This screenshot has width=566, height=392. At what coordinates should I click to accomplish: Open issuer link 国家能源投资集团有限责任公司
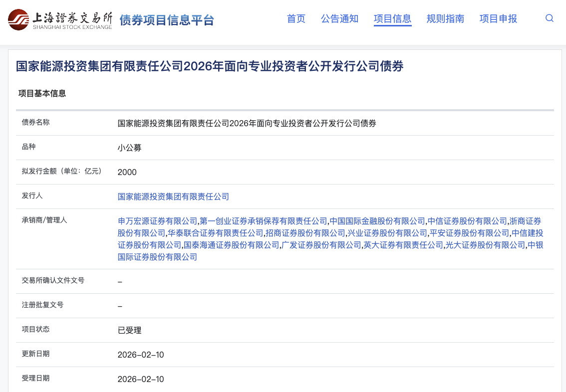click(173, 196)
